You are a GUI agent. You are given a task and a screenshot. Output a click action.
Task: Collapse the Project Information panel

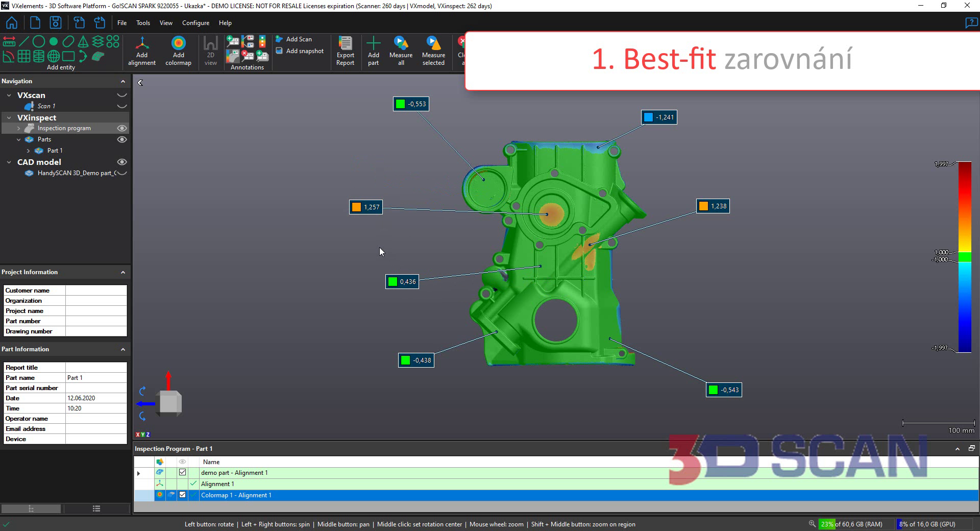123,272
